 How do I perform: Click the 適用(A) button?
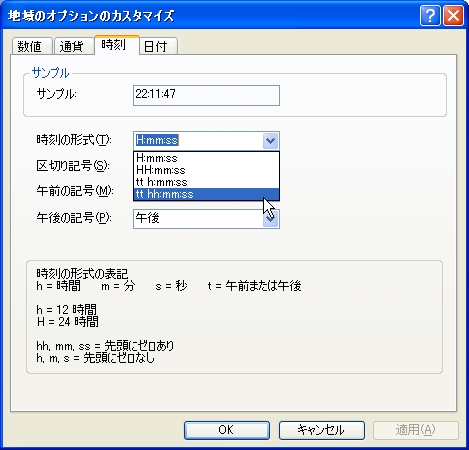click(416, 430)
